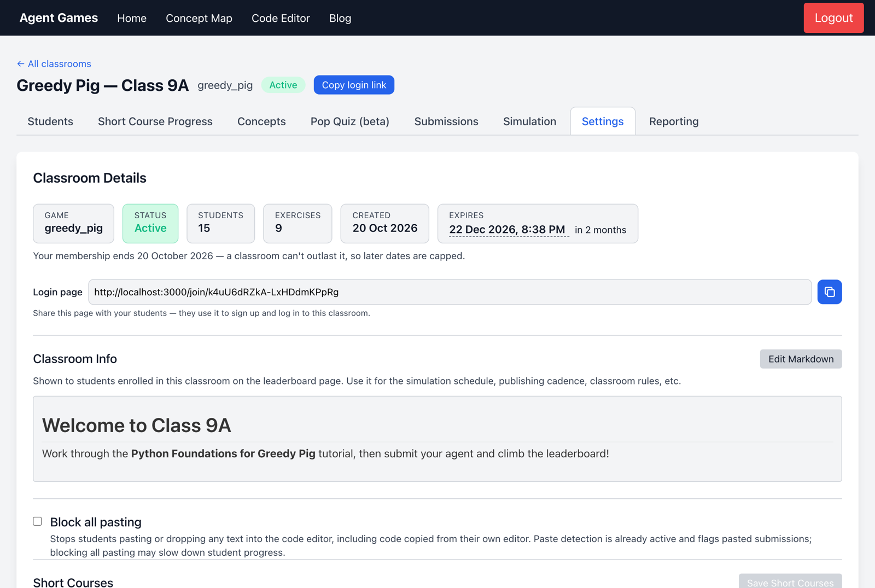This screenshot has width=875, height=588.
Task: Click the Block all pasting label
Action: 96,522
